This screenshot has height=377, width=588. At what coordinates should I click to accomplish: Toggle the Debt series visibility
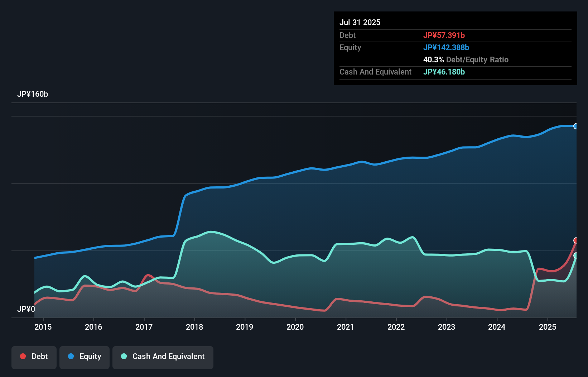(x=34, y=357)
